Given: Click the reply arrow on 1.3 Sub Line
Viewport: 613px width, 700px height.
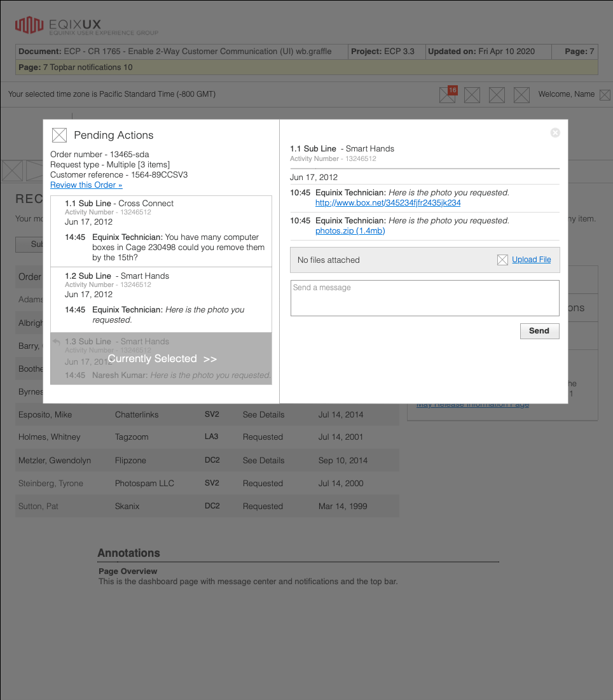Looking at the screenshot, I should click(x=56, y=342).
